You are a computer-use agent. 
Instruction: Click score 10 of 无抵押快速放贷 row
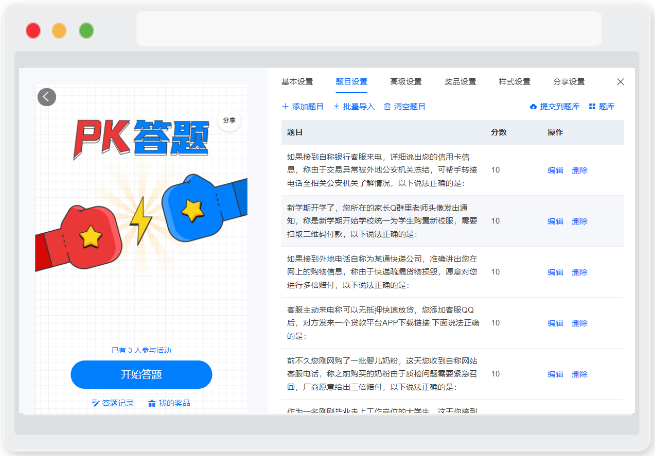coord(495,323)
